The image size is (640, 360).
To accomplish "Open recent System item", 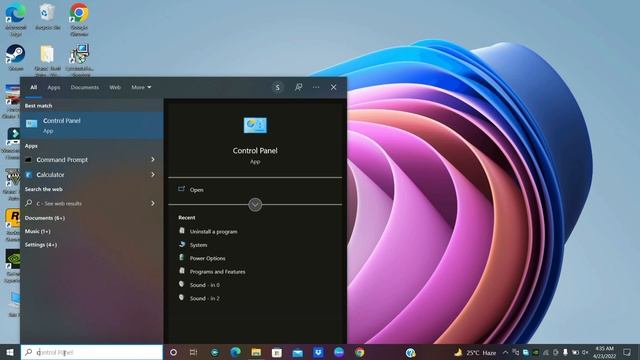I will tap(193, 245).
